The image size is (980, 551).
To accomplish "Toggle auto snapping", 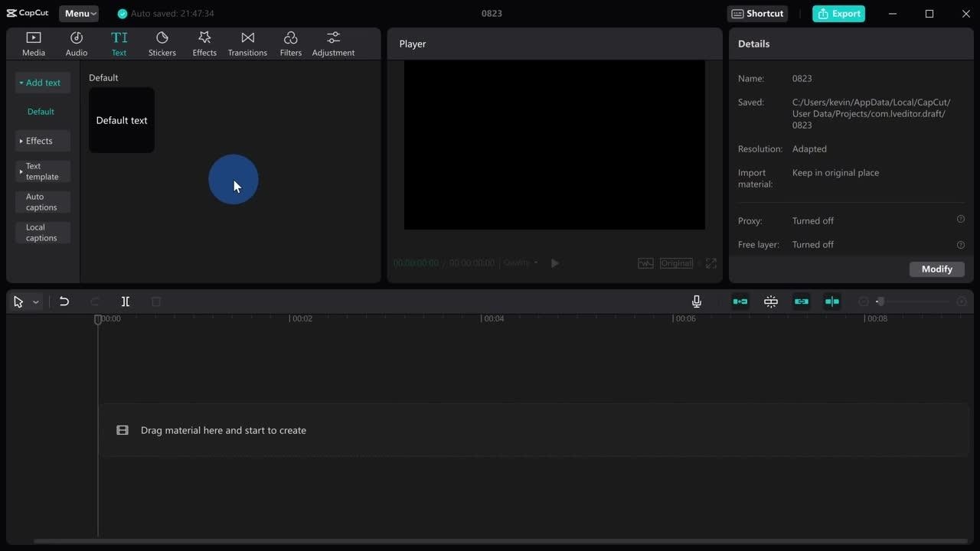I will point(771,302).
